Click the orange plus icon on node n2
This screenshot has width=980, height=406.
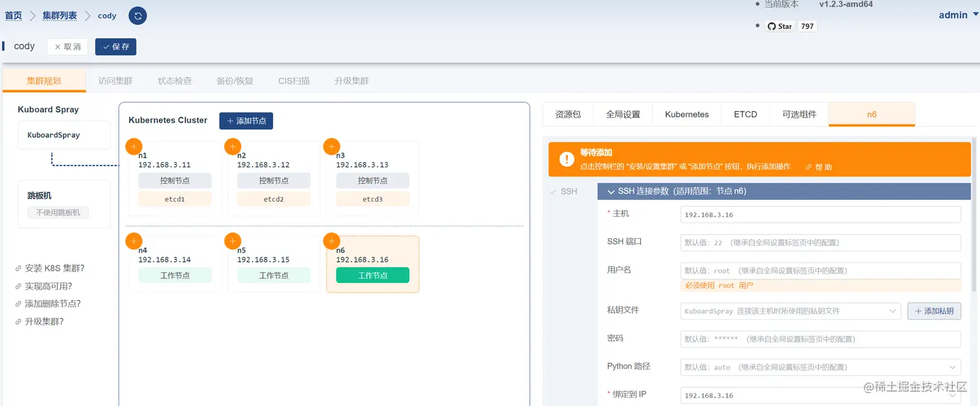pyautogui.click(x=233, y=147)
